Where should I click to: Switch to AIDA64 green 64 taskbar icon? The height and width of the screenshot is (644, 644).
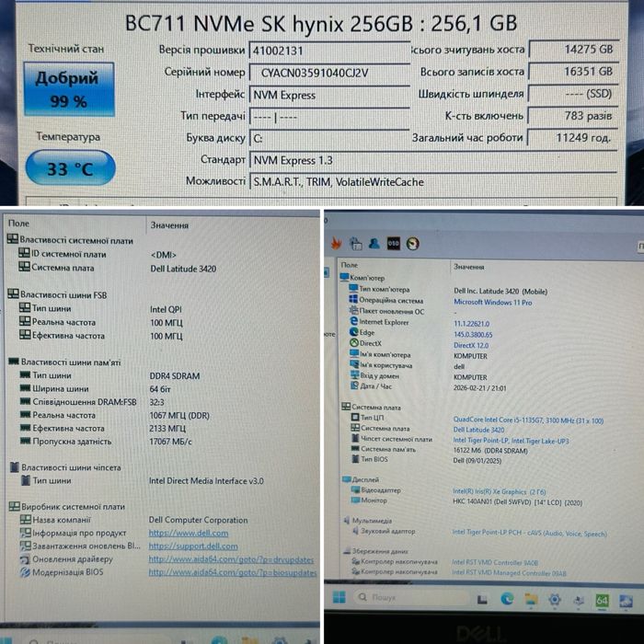point(602,601)
